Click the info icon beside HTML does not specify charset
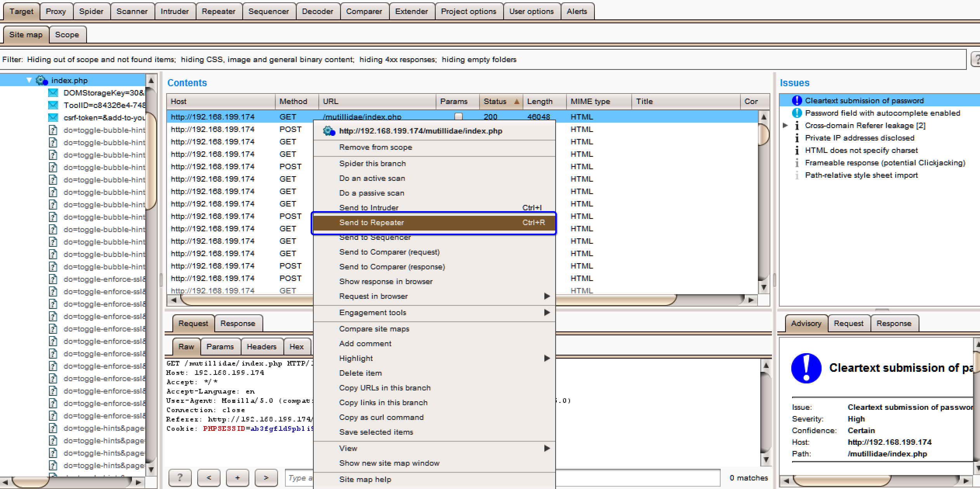This screenshot has height=489, width=980. (796, 150)
